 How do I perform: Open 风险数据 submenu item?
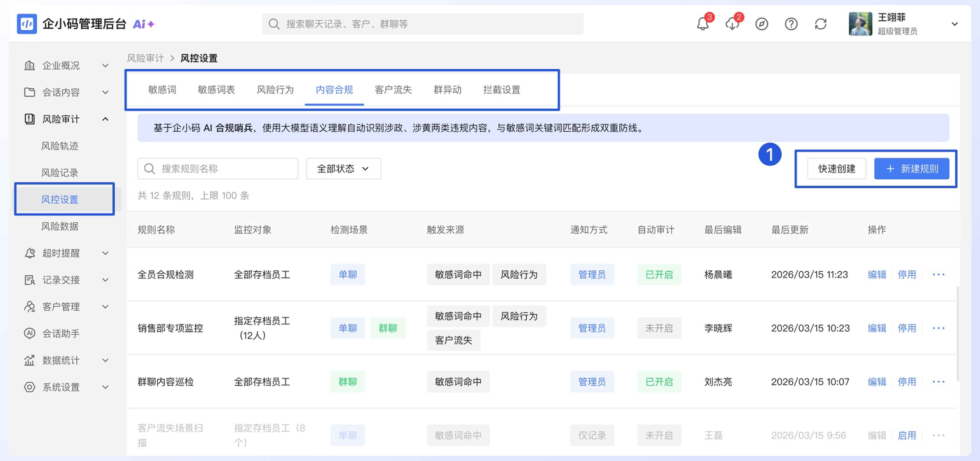point(60,226)
